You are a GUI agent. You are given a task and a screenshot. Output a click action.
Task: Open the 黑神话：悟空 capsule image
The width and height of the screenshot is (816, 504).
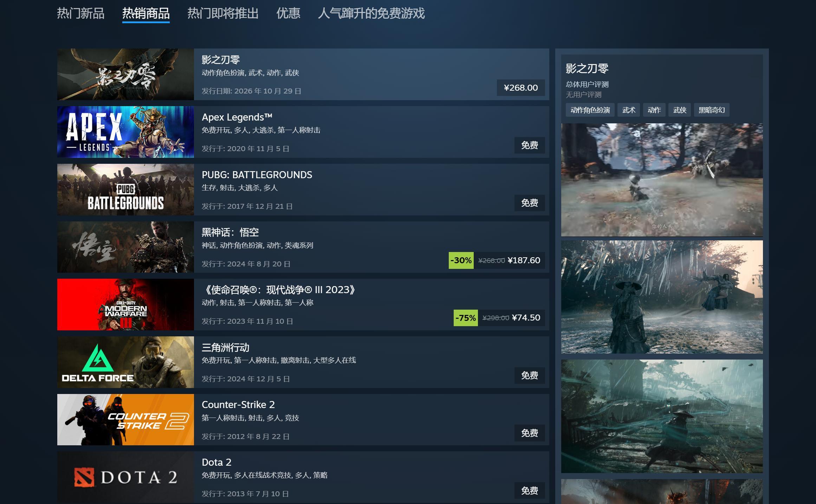click(x=125, y=247)
